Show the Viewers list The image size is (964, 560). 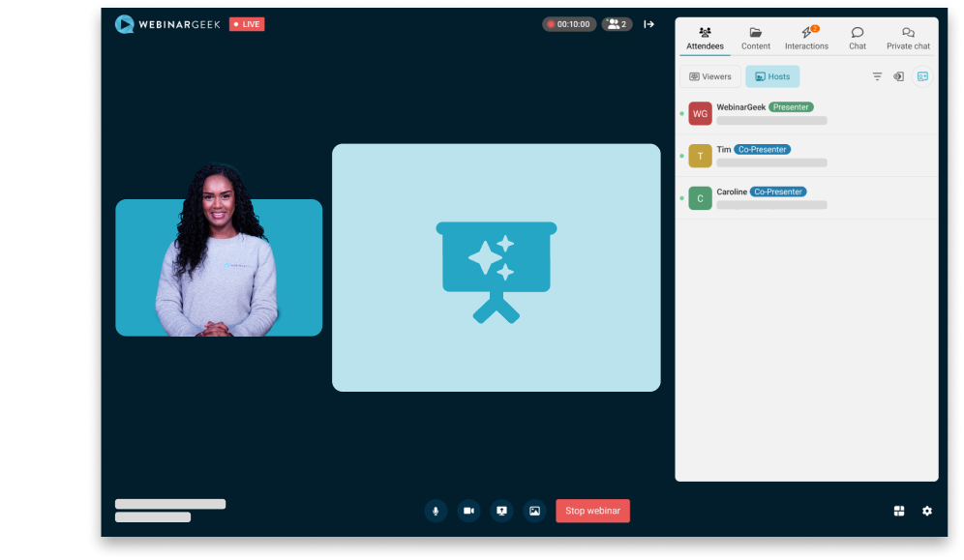[x=710, y=76]
